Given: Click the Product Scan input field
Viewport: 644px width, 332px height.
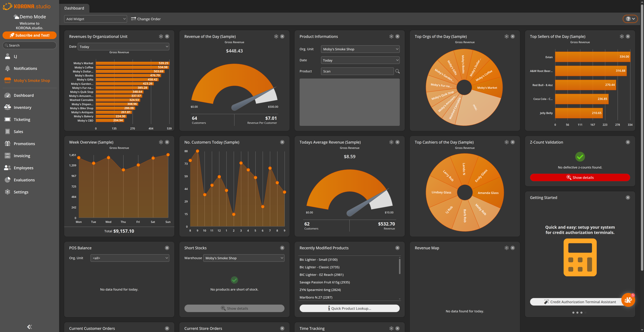Looking at the screenshot, I should [x=357, y=71].
